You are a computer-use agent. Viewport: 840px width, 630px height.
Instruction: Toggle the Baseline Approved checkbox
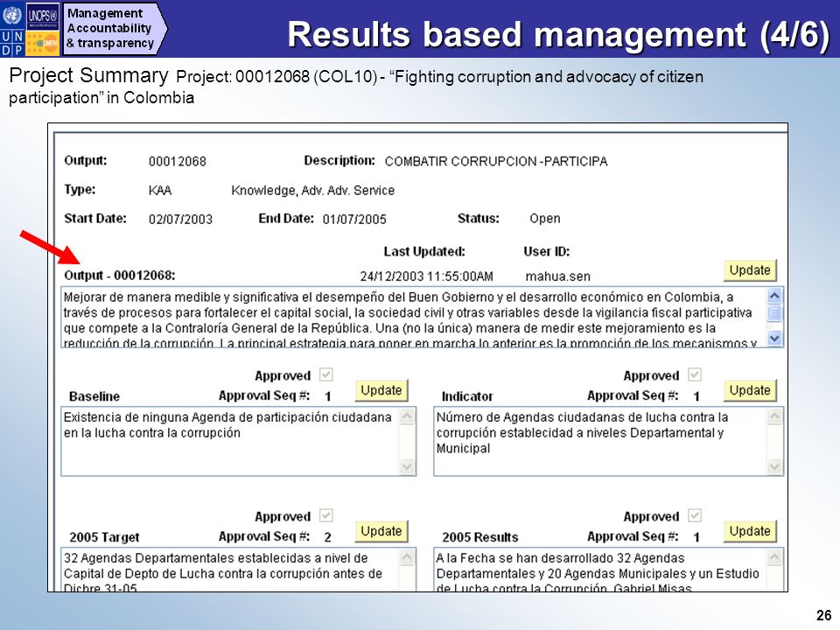click(x=326, y=374)
